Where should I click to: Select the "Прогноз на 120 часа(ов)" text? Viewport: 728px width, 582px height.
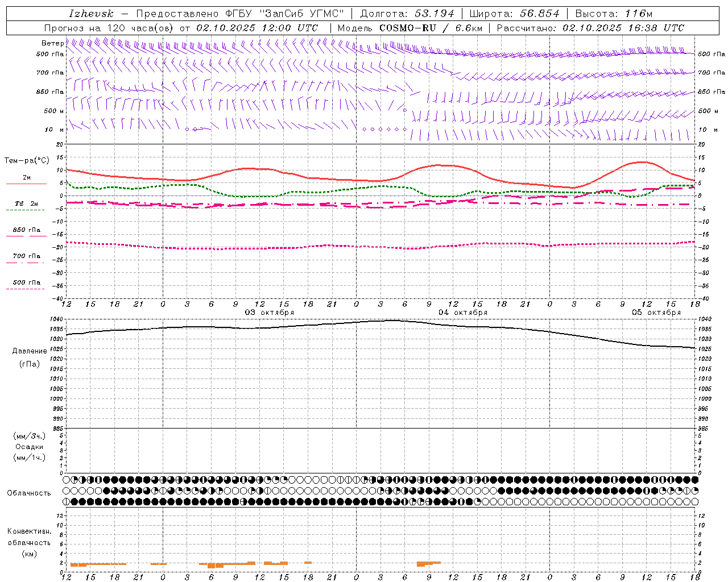pos(109,28)
